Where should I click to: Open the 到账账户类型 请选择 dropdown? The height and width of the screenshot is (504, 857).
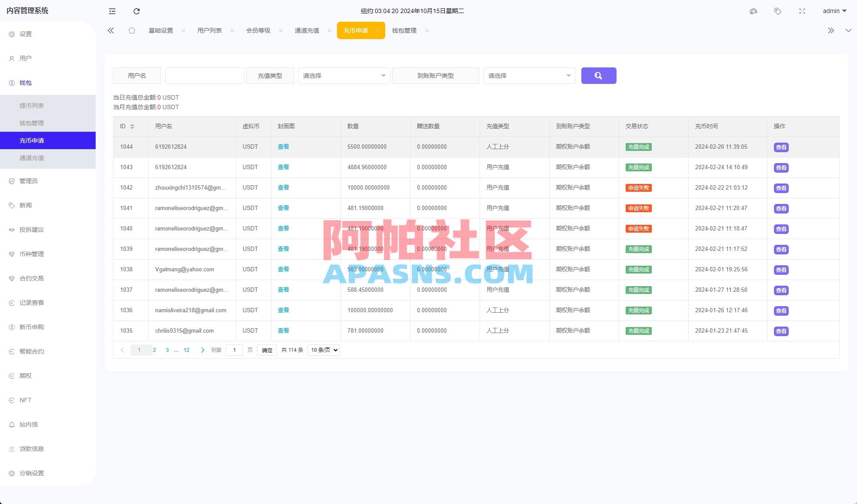529,75
